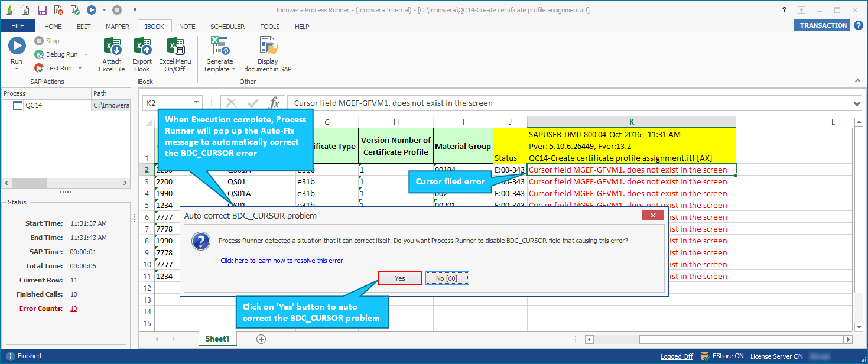Click the insert function fx icon
Screen dimensions: 868x364
click(x=274, y=103)
